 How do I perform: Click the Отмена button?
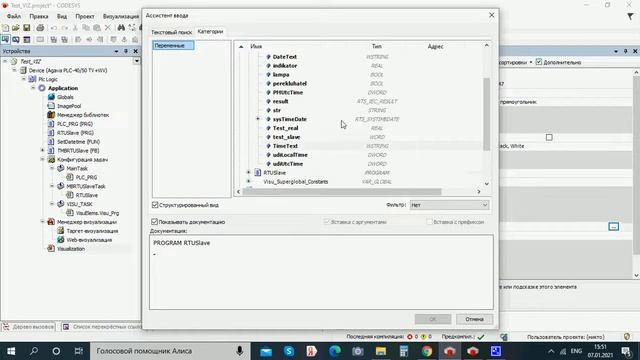(x=474, y=319)
